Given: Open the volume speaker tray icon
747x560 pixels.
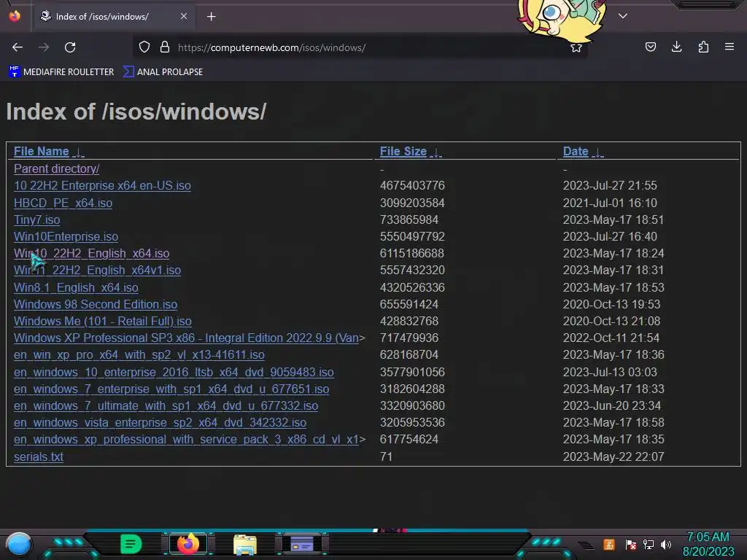Looking at the screenshot, I should click(x=666, y=544).
